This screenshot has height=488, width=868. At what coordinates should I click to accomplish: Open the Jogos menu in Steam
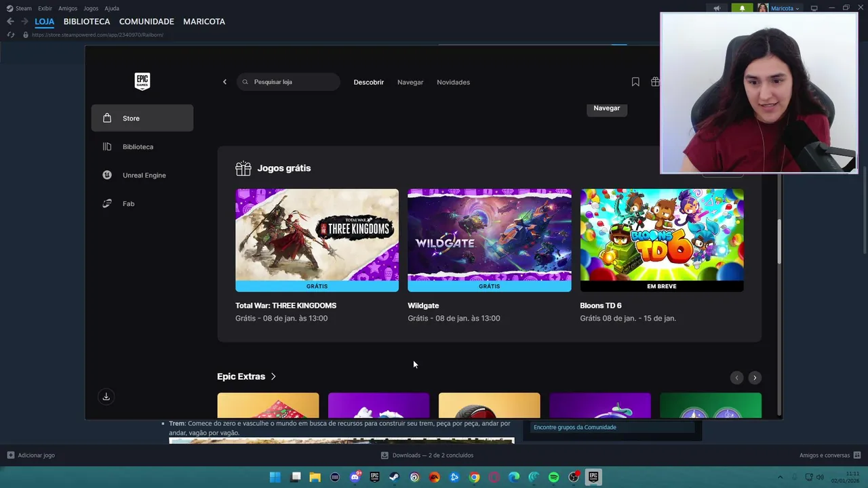pyautogui.click(x=91, y=8)
